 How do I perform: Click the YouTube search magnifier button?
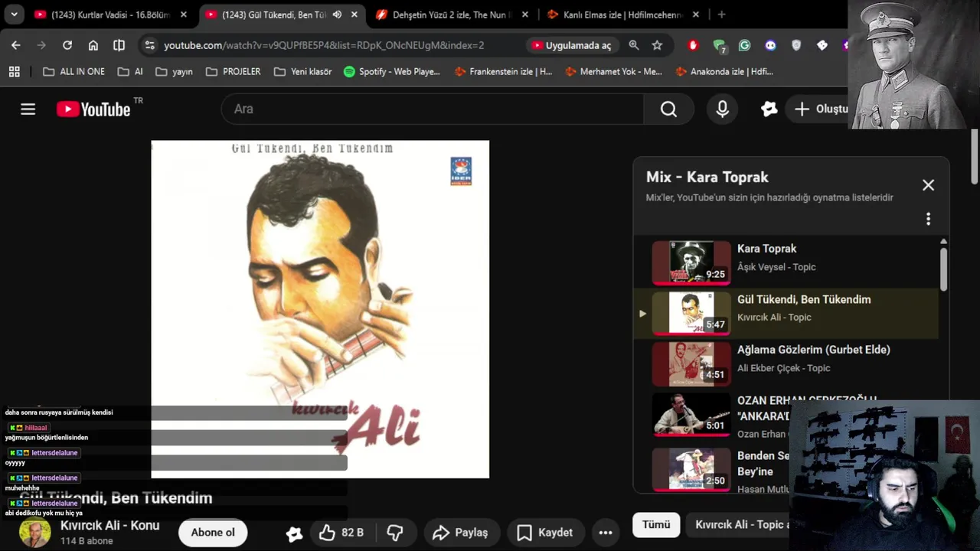coord(668,109)
